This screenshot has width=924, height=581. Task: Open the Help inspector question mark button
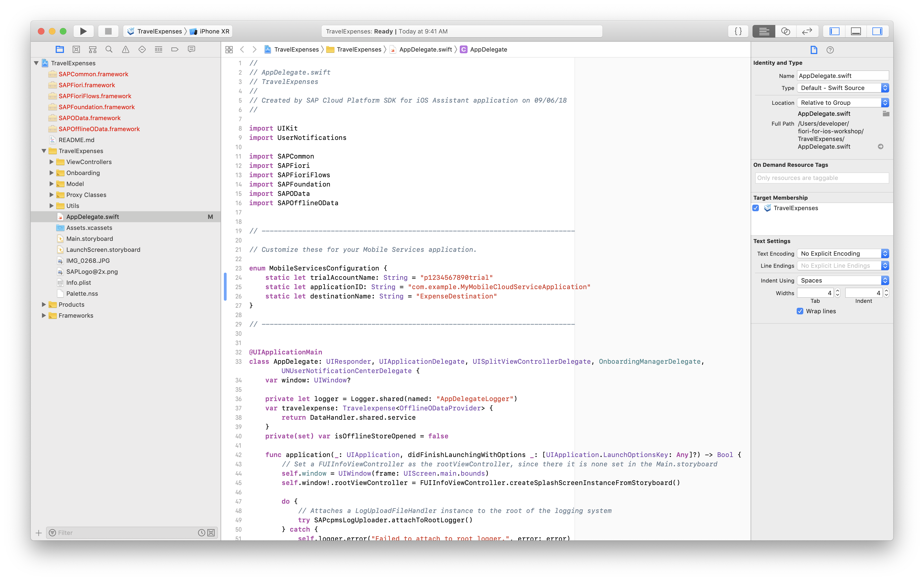[x=830, y=49]
